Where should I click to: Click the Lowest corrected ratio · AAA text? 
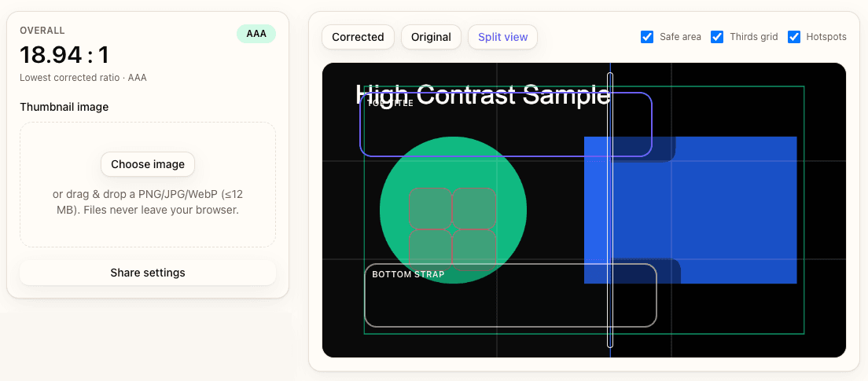pos(83,78)
